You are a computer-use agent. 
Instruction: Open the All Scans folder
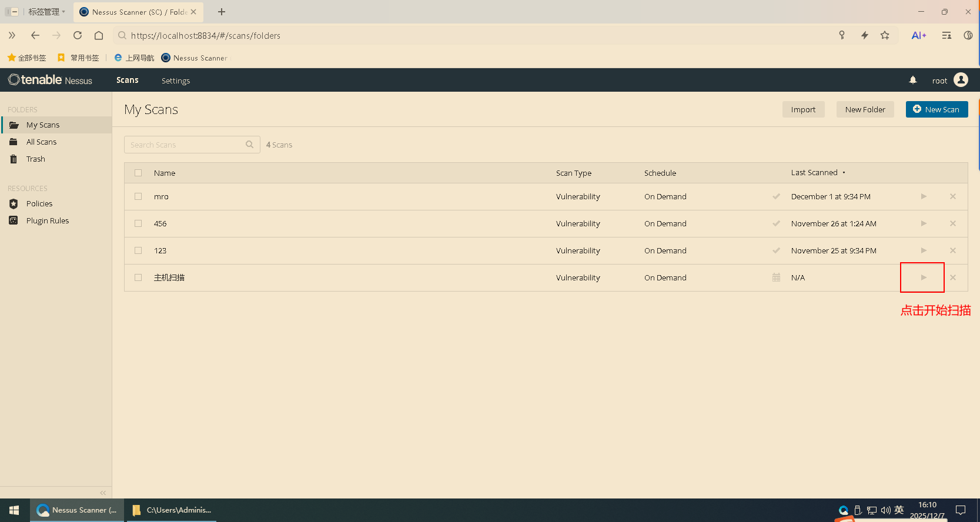click(x=41, y=142)
